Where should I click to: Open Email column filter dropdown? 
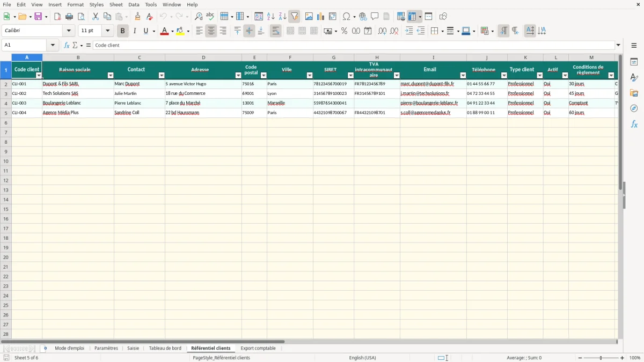pyautogui.click(x=463, y=76)
